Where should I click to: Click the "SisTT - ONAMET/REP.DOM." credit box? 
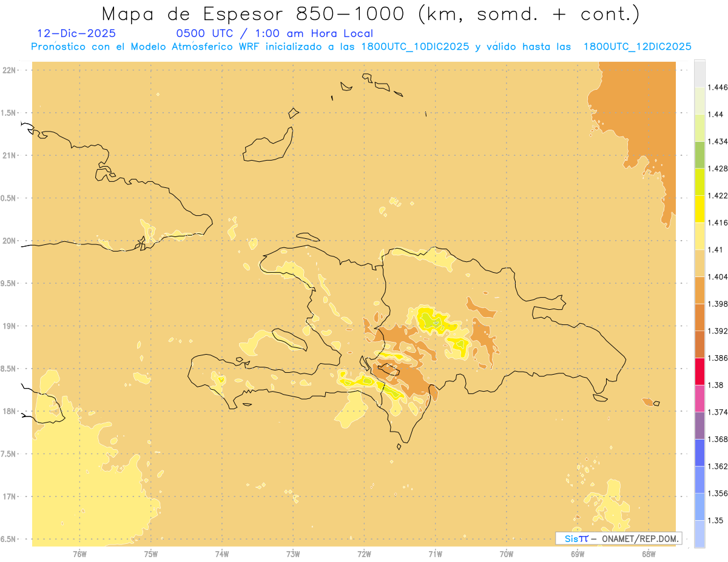pos(619,538)
